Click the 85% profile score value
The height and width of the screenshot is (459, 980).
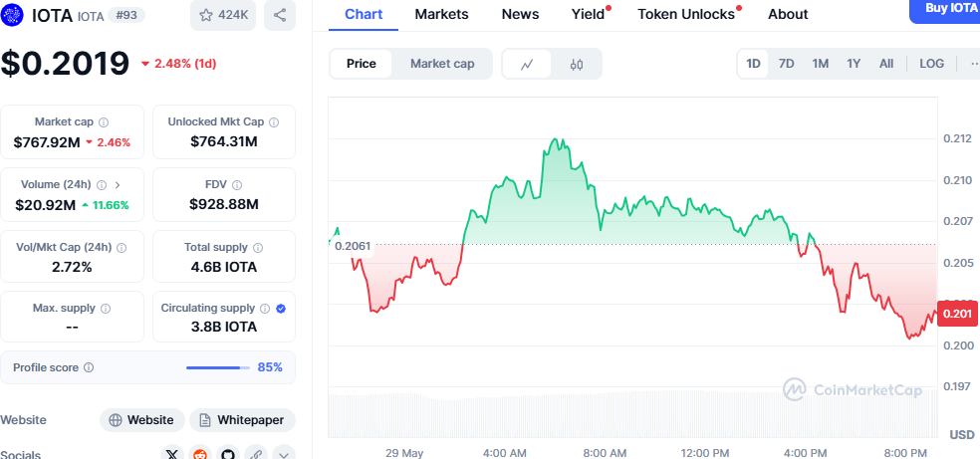(270, 367)
